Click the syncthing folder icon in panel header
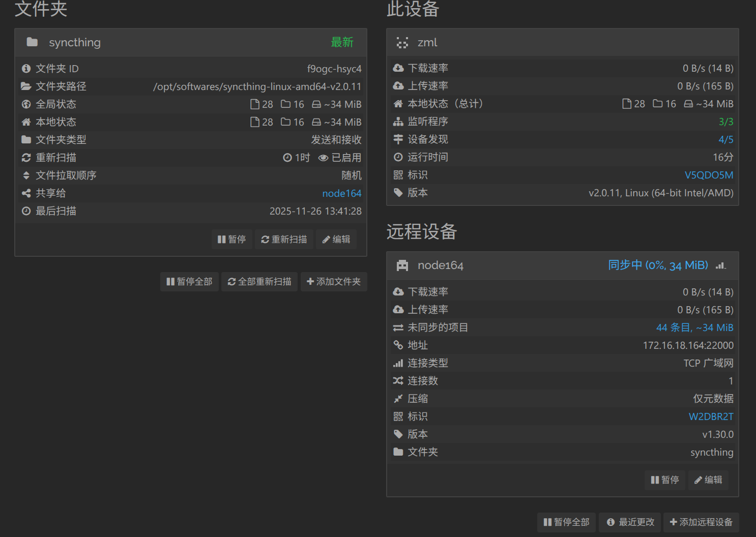This screenshot has width=756, height=537. click(32, 42)
